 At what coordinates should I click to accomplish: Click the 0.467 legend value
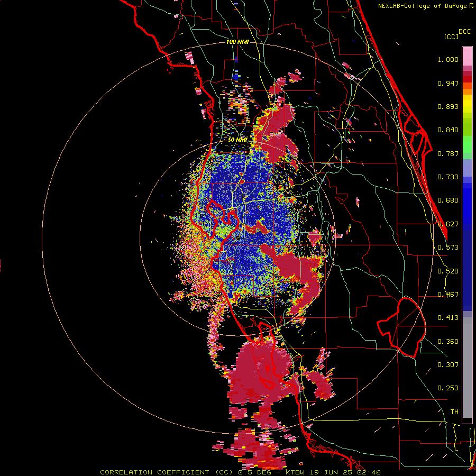click(x=448, y=295)
